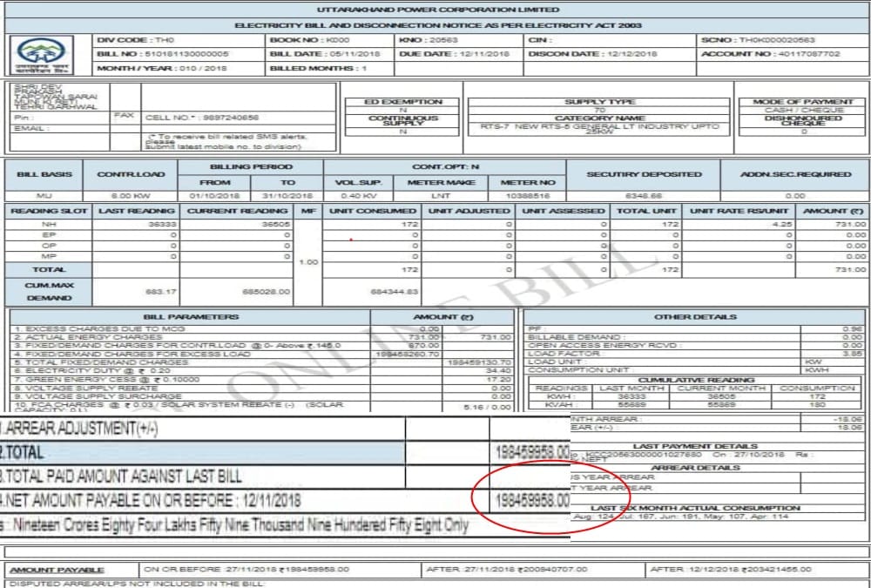The height and width of the screenshot is (588, 871).
Task: Click 'BILLED MONTHS : 1' entry
Action: (318, 68)
